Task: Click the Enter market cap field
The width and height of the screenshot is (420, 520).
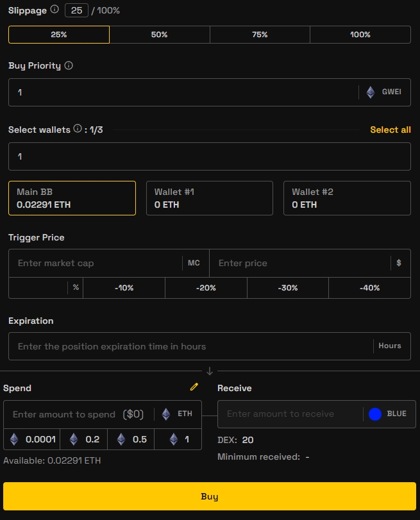Action: pyautogui.click(x=96, y=264)
